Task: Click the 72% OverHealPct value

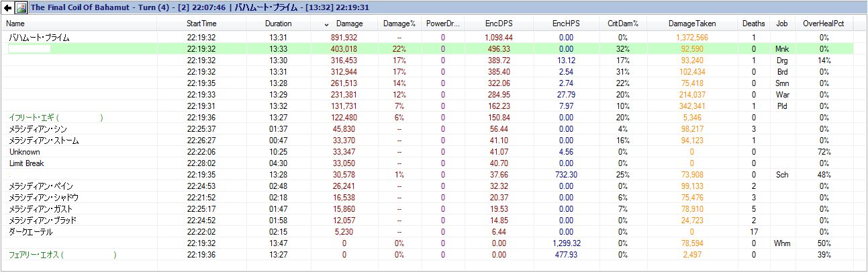Action: pos(824,152)
